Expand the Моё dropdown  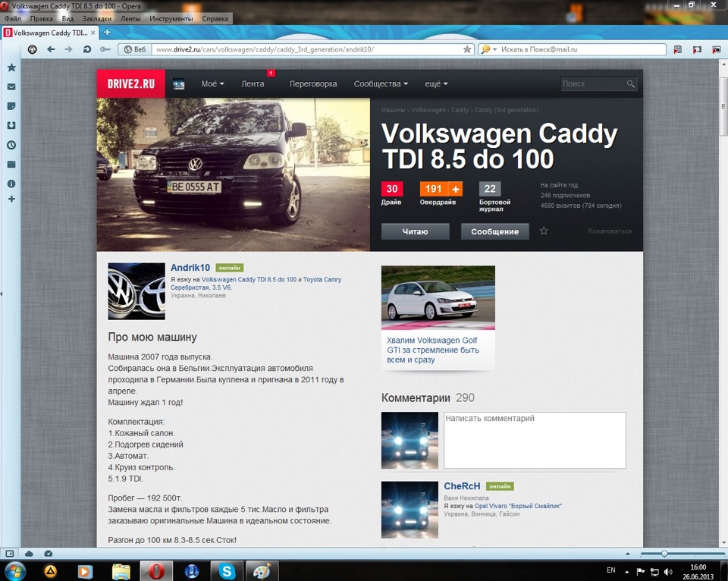(212, 84)
